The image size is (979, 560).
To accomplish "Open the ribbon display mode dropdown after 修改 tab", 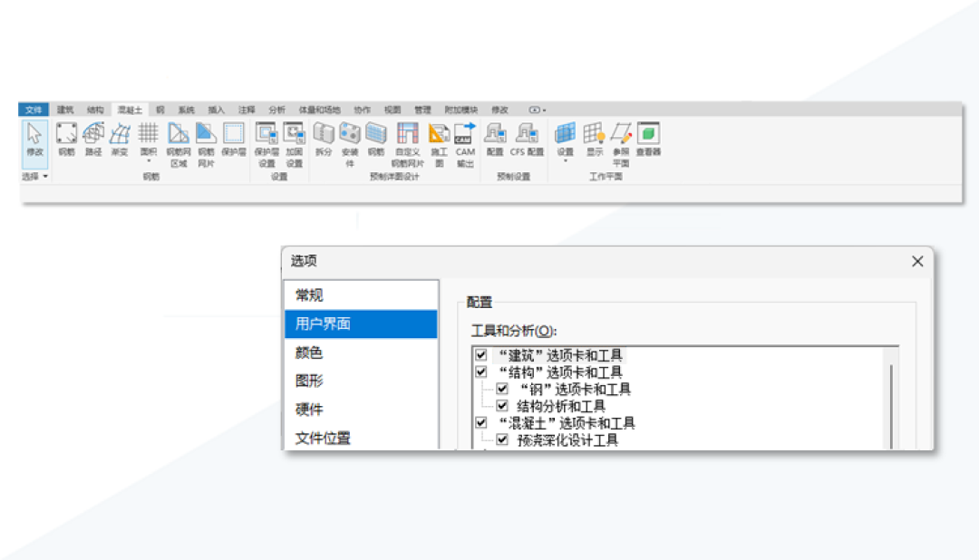I will [x=538, y=110].
